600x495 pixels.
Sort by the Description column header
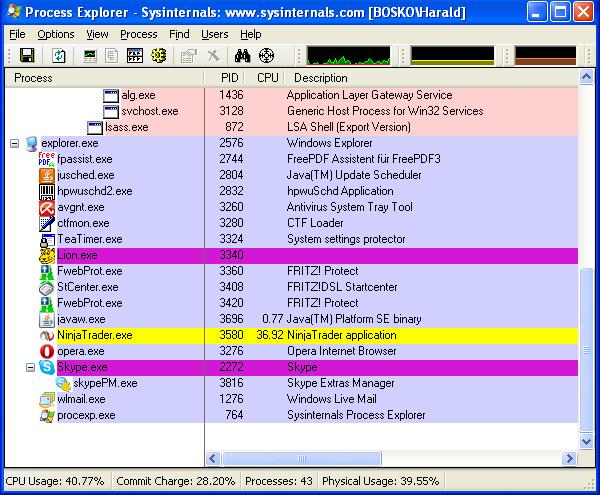click(431, 78)
